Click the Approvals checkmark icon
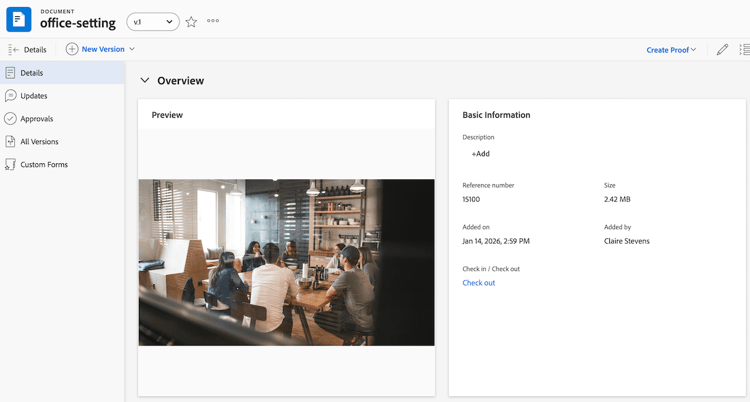This screenshot has height=402, width=750. tap(10, 119)
